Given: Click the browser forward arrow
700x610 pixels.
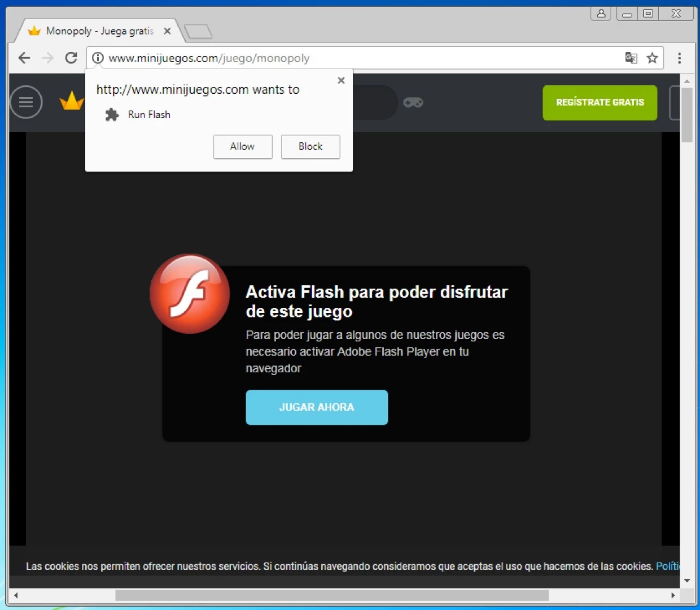Looking at the screenshot, I should pos(47,58).
